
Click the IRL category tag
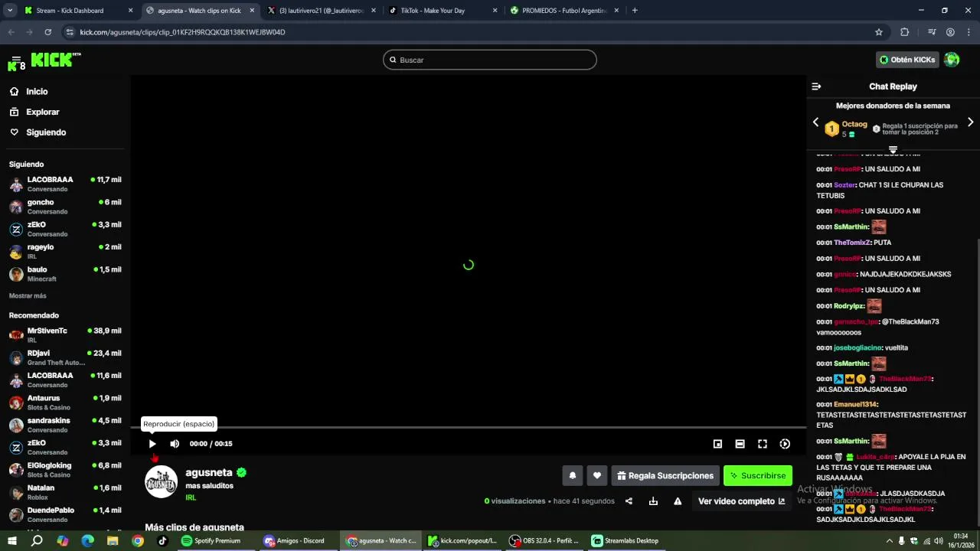click(191, 497)
